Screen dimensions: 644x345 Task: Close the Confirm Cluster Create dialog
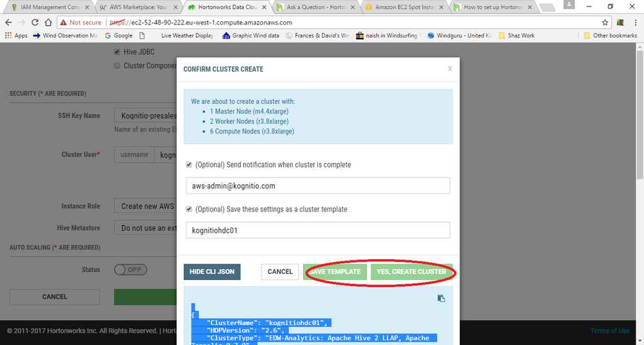pyautogui.click(x=450, y=68)
